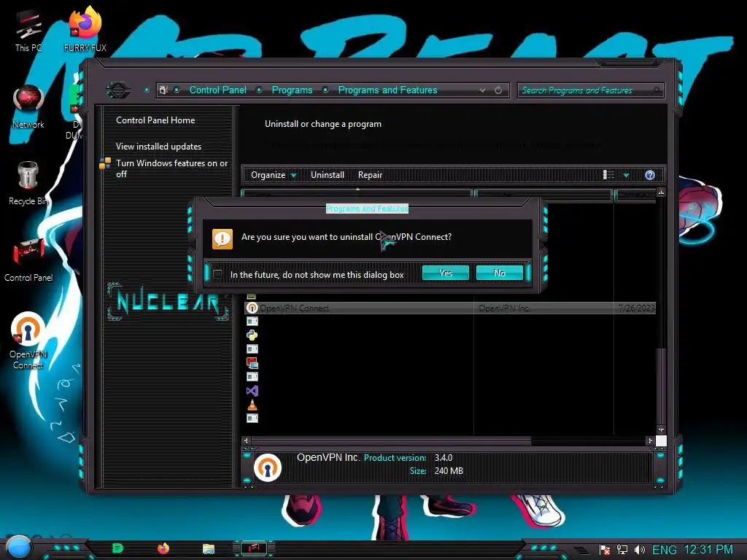Click the back navigation button

[117, 90]
